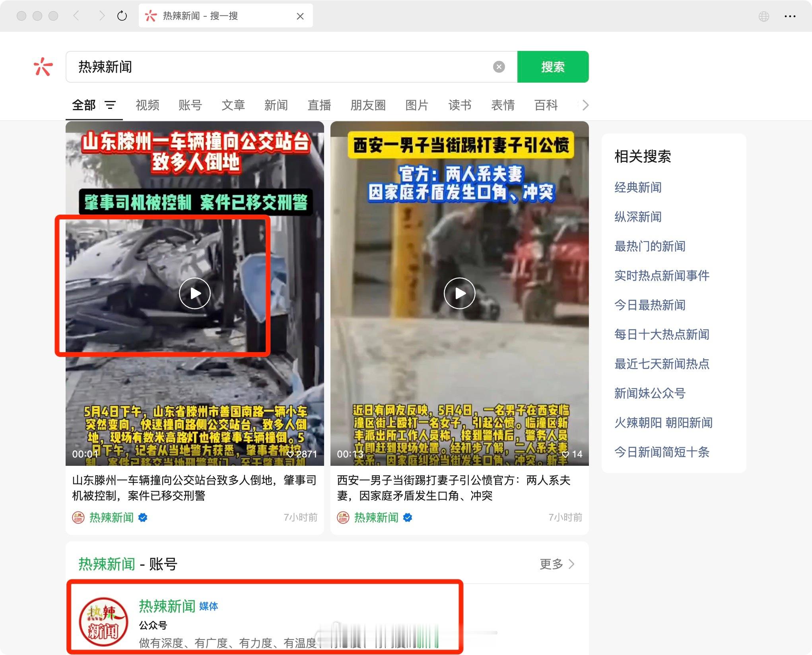Viewport: 812px width, 655px height.
Task: Search related term 经典新闻
Action: click(x=638, y=187)
